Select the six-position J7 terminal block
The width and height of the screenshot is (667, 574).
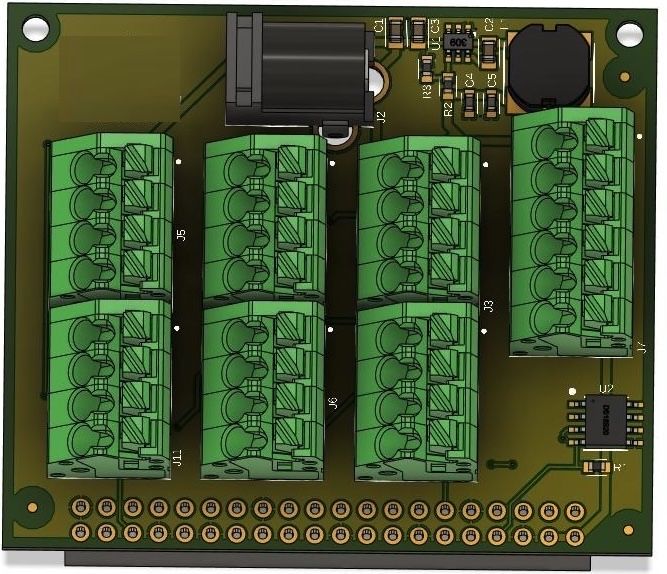tap(572, 232)
